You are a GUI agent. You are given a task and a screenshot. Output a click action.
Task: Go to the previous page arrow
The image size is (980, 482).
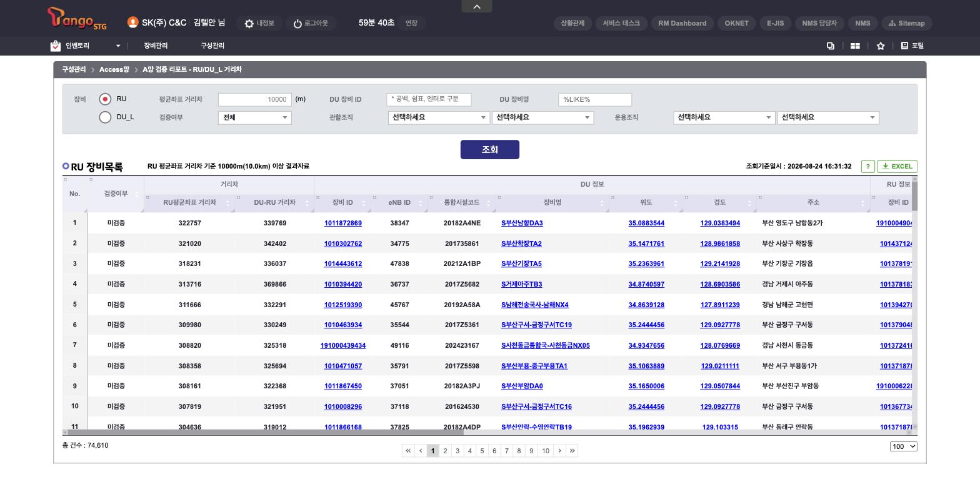tap(421, 451)
